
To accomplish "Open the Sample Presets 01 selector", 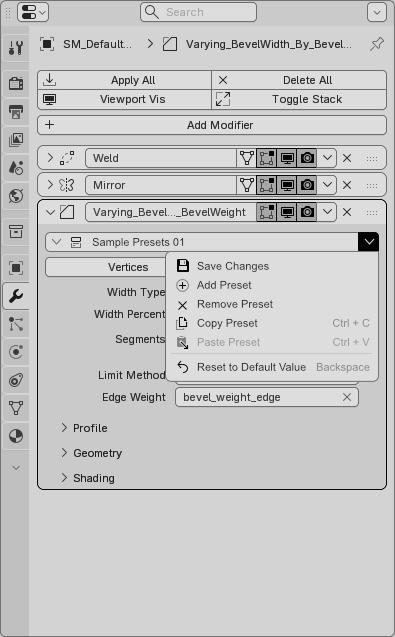I will (x=202, y=242).
